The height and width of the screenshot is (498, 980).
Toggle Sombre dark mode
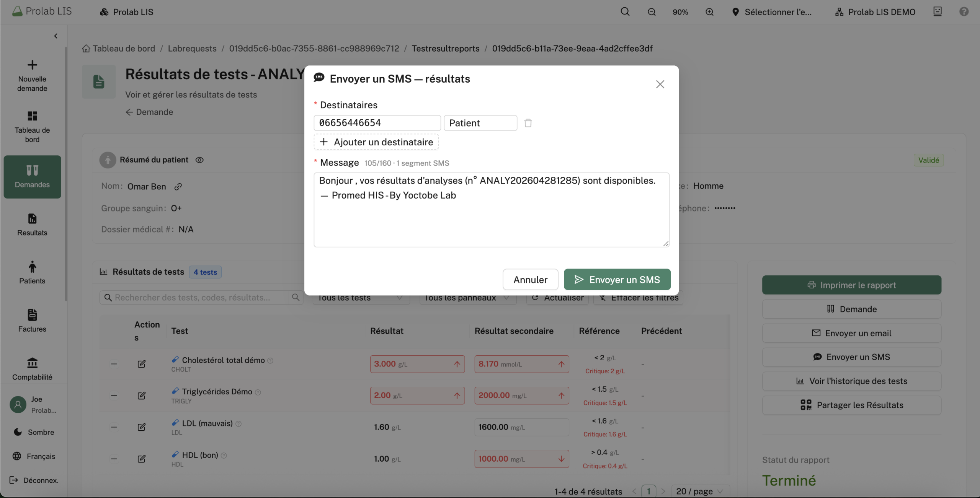tap(34, 432)
